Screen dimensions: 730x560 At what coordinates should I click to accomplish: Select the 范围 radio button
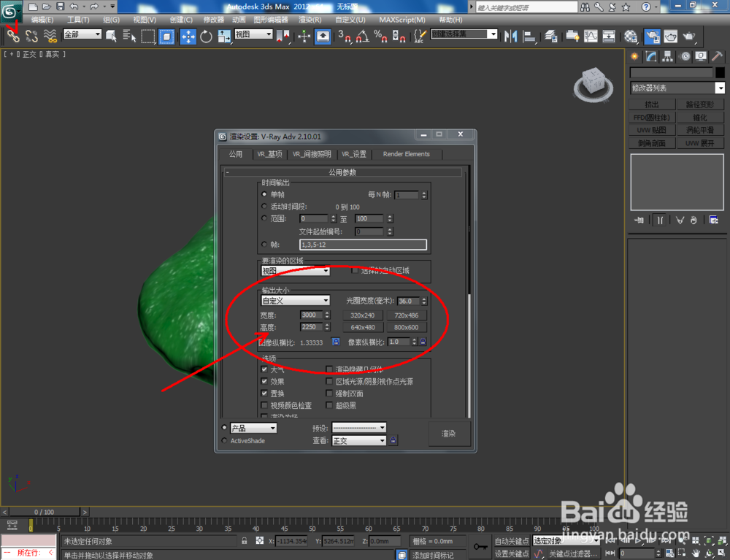click(x=264, y=218)
